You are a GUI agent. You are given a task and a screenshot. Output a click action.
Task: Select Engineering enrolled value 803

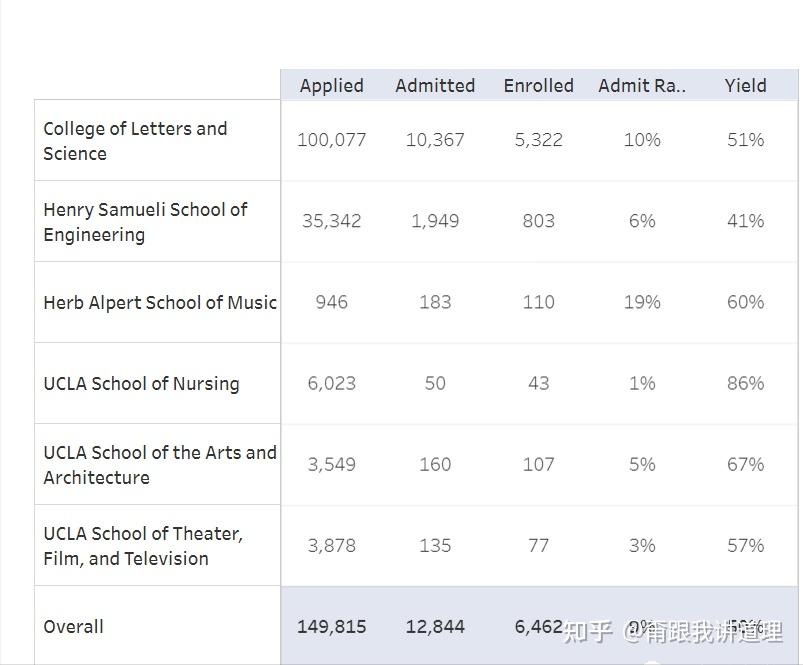click(x=538, y=221)
